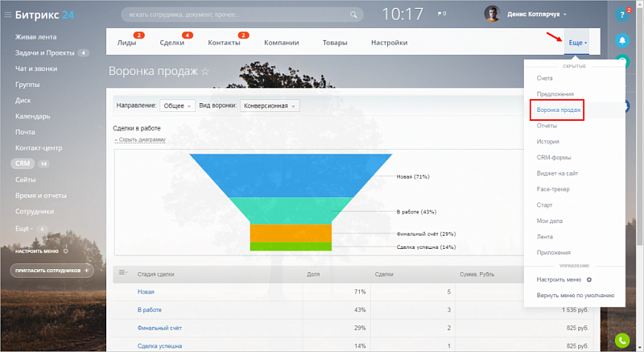Open the notifications bell icon
644x352 pixels.
(x=621, y=39)
